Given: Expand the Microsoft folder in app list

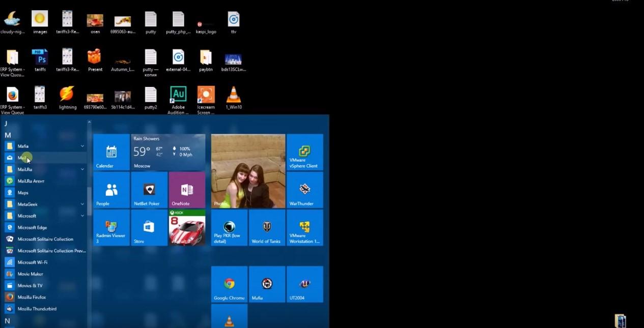Looking at the screenshot, I should (x=82, y=216).
